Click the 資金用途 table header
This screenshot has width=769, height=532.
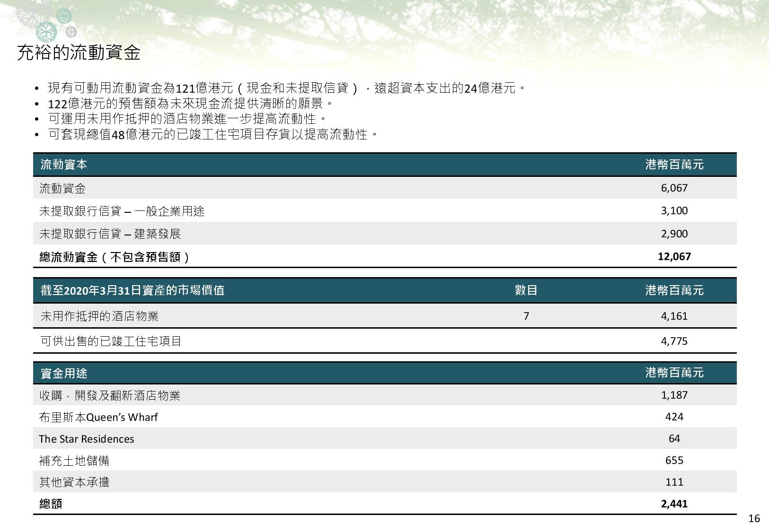(x=64, y=373)
